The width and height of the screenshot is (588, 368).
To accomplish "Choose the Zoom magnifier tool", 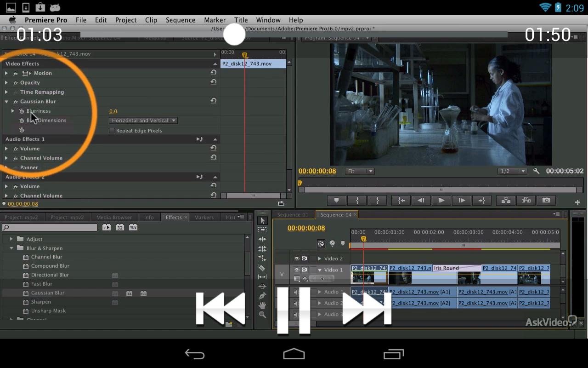I will (x=262, y=315).
